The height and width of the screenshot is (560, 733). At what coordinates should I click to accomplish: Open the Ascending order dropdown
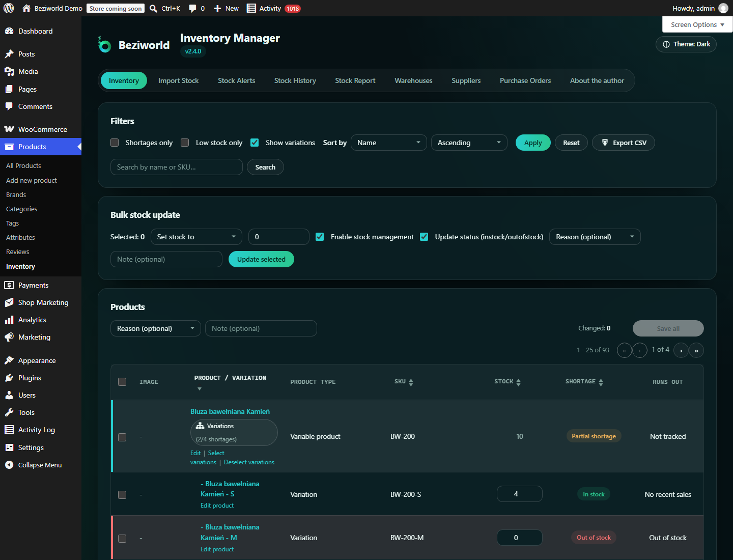(x=469, y=143)
